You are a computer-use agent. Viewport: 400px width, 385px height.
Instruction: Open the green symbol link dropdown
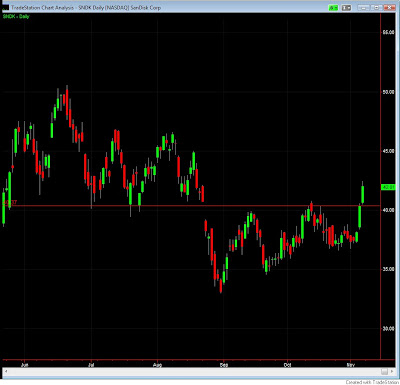[x=333, y=7]
